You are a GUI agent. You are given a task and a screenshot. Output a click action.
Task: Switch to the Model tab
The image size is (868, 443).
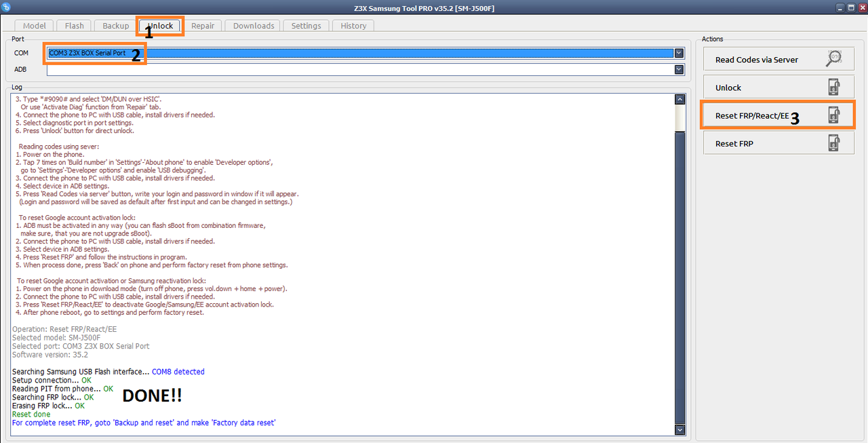(35, 26)
